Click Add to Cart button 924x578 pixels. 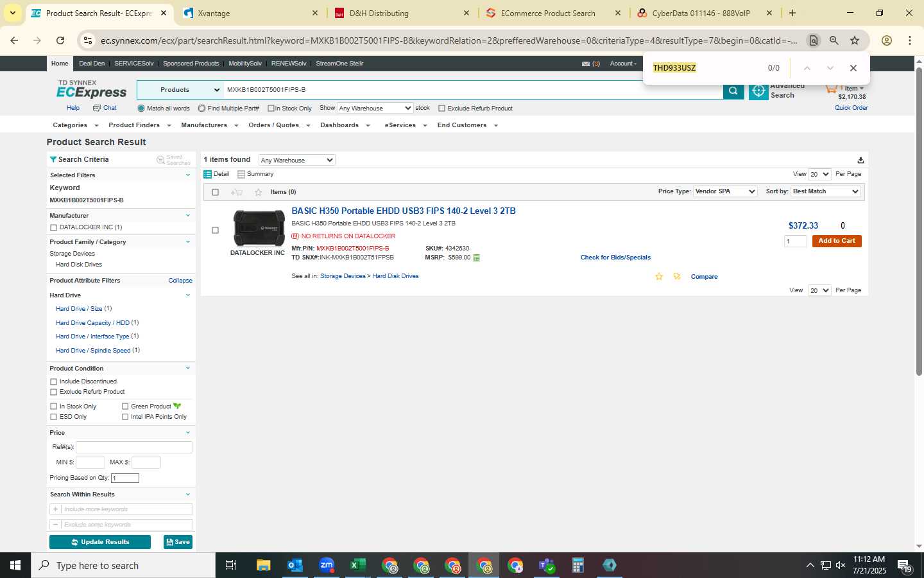pos(837,241)
